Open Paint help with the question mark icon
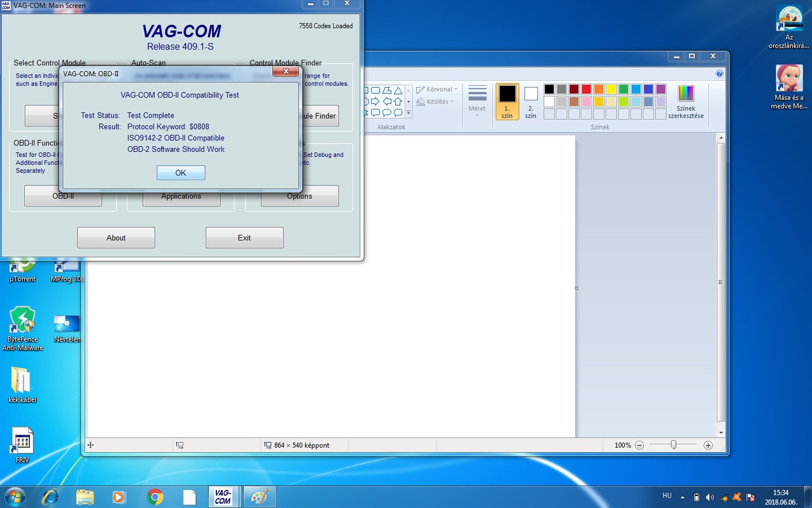This screenshot has height=508, width=812. [x=719, y=74]
